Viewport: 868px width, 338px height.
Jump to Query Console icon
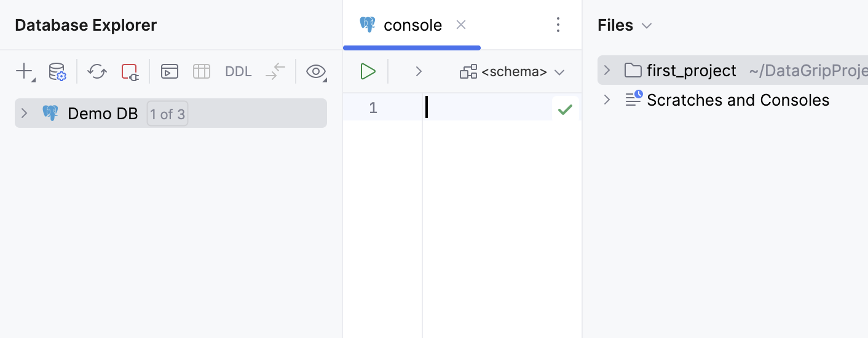click(170, 71)
